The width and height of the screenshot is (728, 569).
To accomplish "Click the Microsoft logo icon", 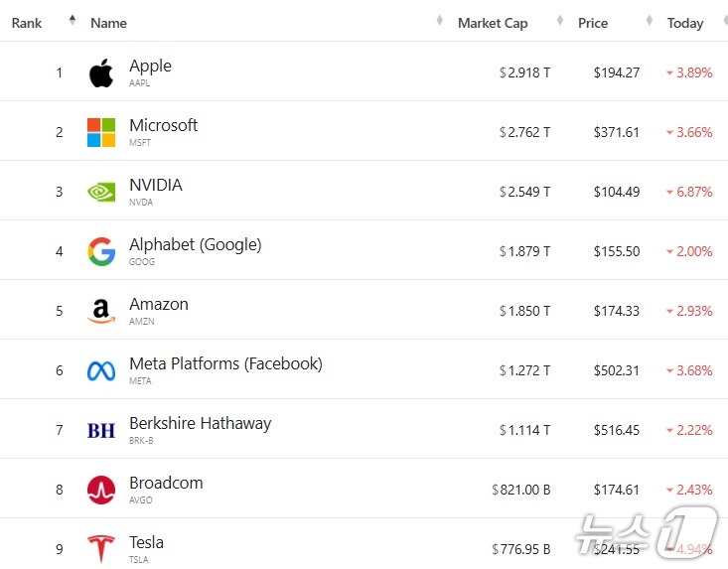I will click(101, 132).
